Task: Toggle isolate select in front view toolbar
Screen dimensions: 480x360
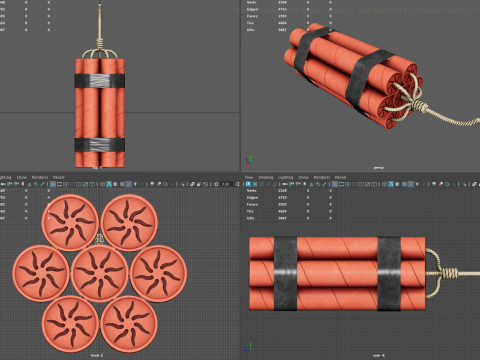Action: pos(182,184)
